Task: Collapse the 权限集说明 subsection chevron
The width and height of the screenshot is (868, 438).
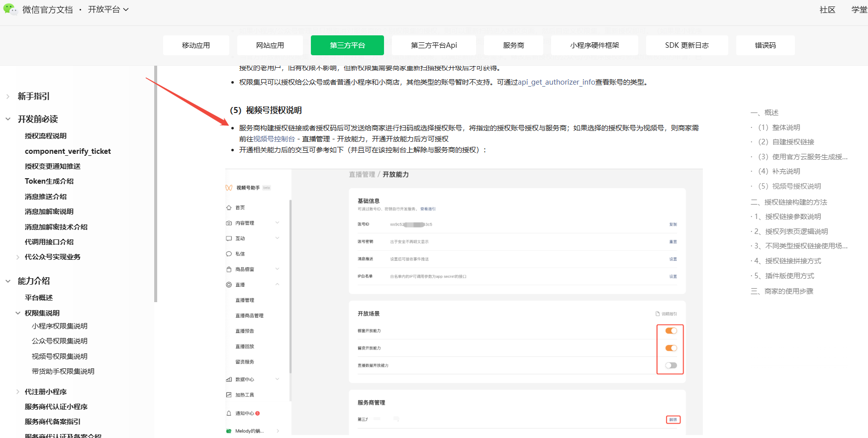Action: coord(18,313)
